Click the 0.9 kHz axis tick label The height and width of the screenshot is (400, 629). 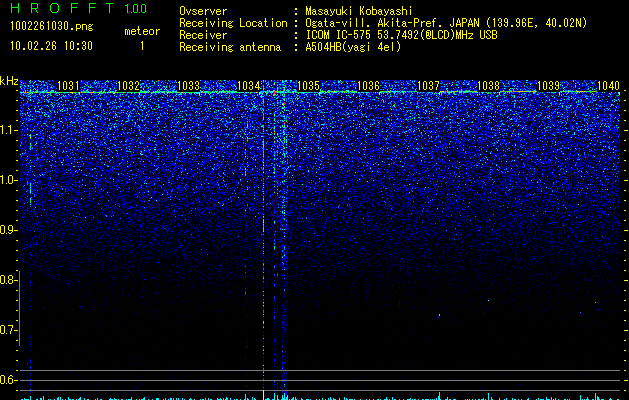pos(8,230)
